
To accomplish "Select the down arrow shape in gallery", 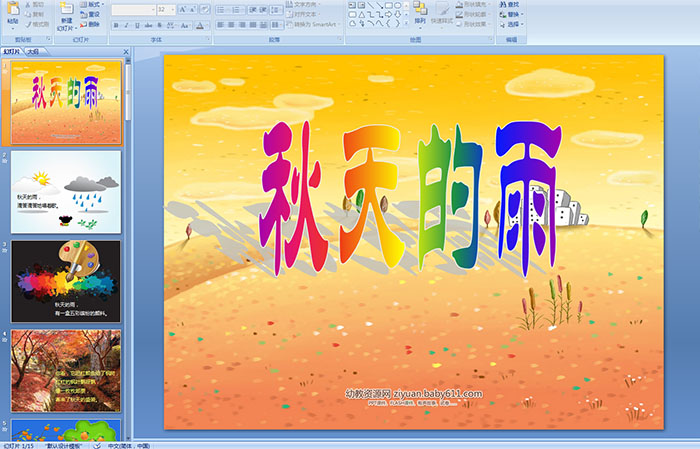I will [397, 14].
